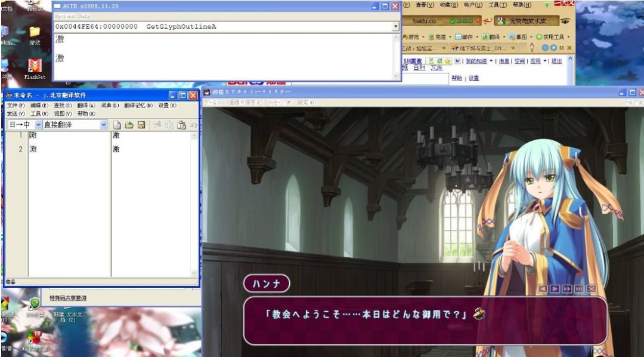Open the AGTH Help menu

click(x=84, y=17)
